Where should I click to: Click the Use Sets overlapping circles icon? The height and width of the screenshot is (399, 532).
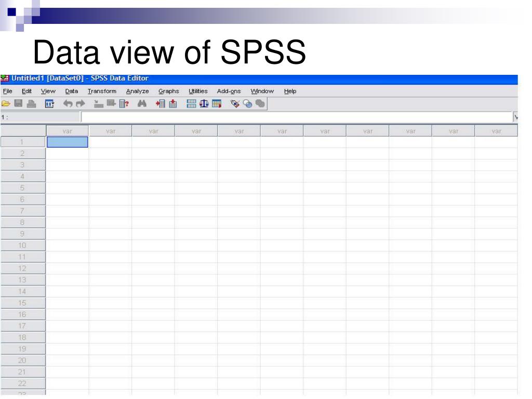coord(248,104)
